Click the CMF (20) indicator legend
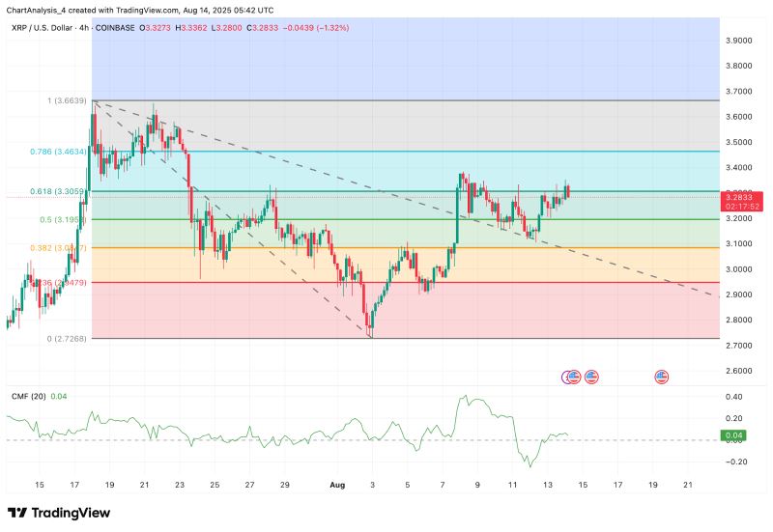The width and height of the screenshot is (773, 532). (27, 397)
